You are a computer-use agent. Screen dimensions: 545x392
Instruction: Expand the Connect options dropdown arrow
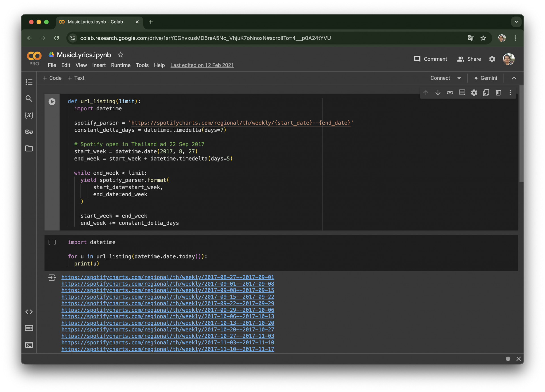point(459,78)
